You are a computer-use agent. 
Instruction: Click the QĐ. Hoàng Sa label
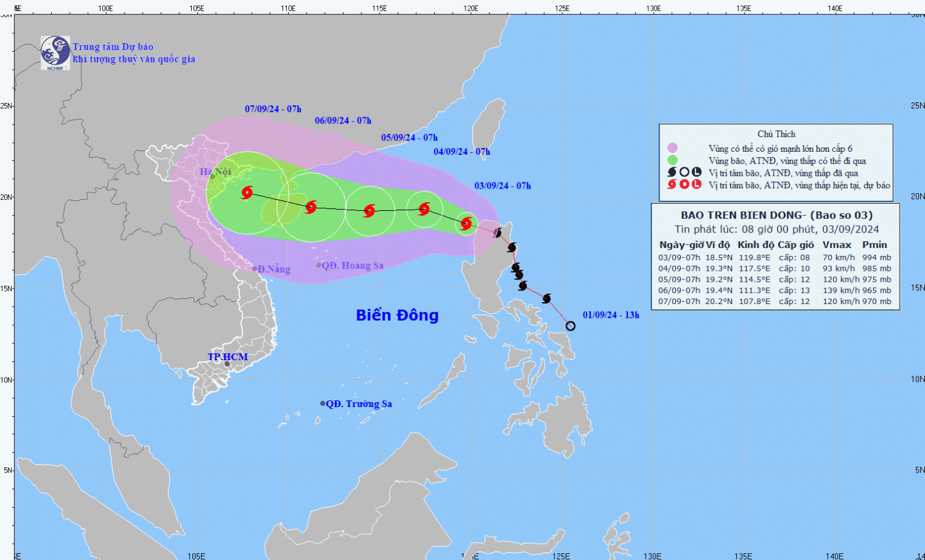pos(352,265)
